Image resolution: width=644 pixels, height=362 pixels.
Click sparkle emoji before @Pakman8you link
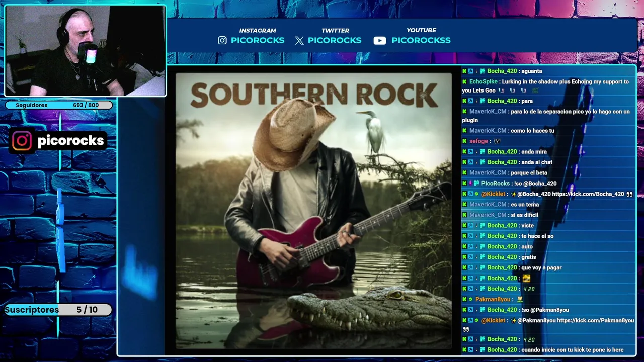tap(513, 320)
